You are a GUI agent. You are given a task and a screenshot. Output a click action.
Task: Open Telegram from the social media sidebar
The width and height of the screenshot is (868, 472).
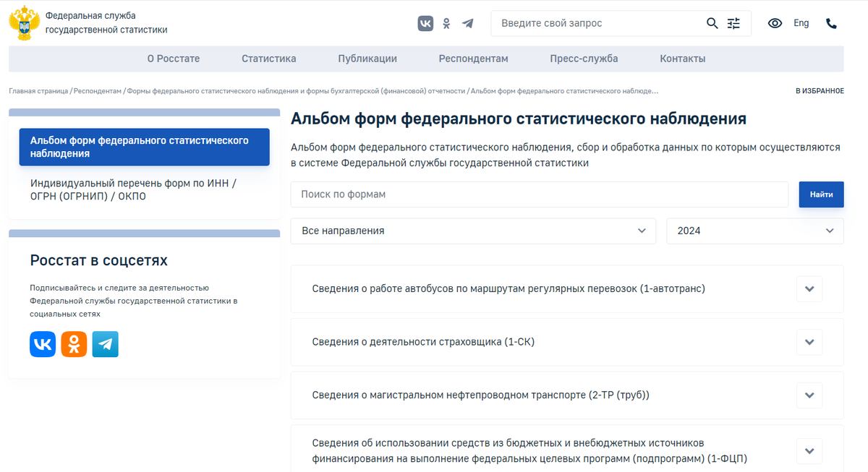point(105,344)
